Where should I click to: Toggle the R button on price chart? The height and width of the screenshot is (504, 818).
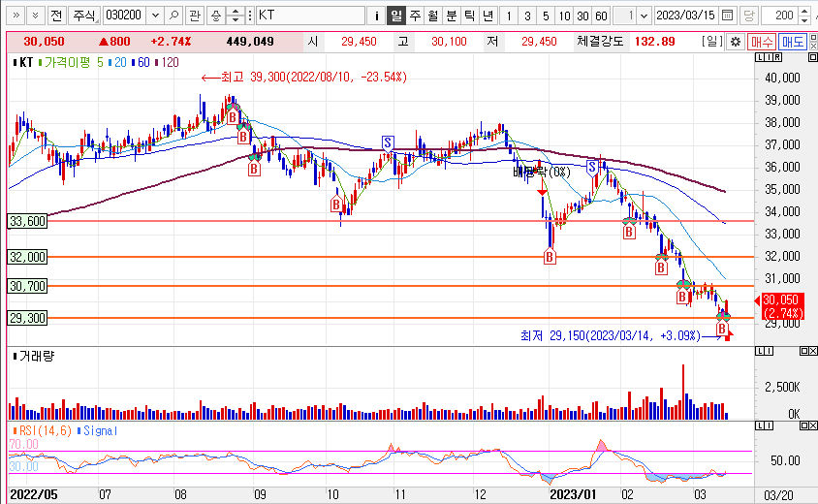[777, 57]
